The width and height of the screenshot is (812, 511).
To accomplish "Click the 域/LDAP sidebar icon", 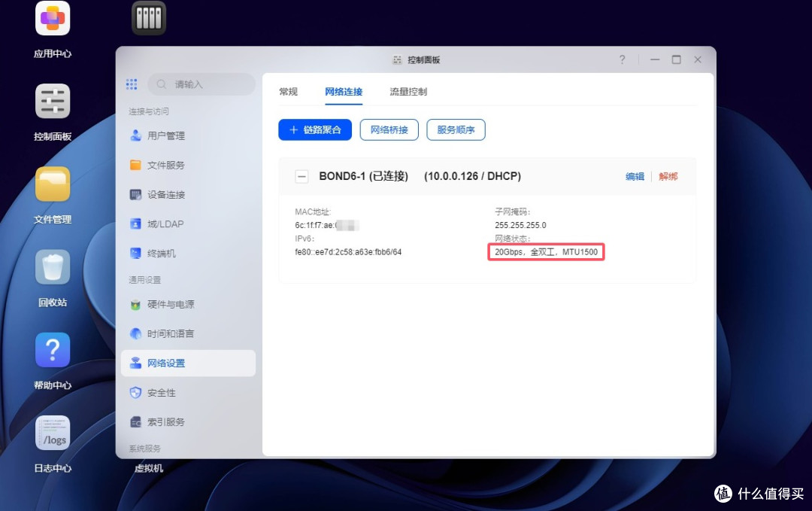I will pos(135,224).
